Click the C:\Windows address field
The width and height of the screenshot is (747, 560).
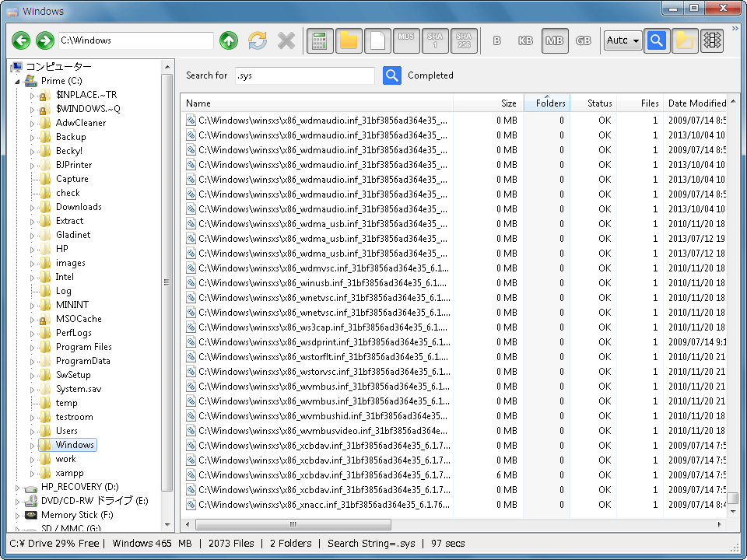point(135,40)
